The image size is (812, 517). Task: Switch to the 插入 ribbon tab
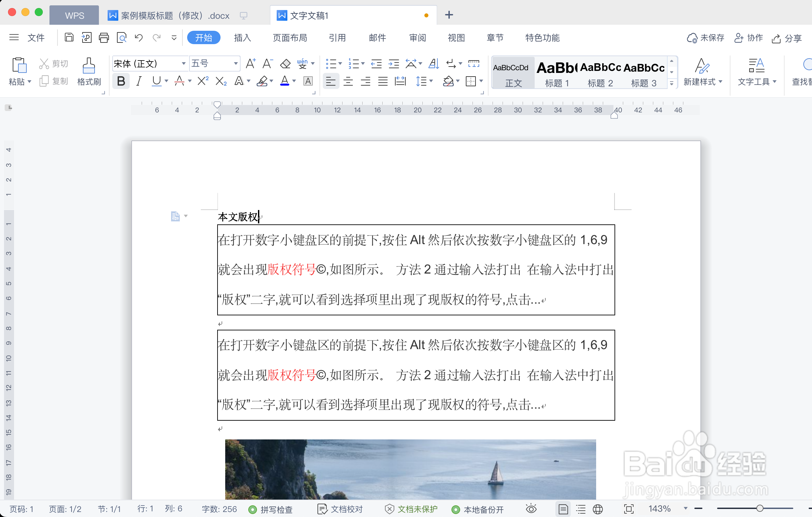coord(242,37)
